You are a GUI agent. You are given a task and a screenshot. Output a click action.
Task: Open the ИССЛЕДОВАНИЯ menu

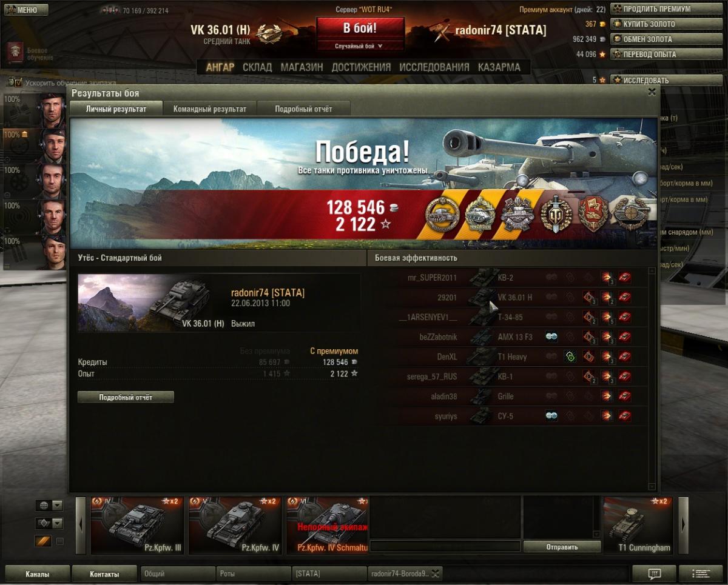pyautogui.click(x=434, y=67)
